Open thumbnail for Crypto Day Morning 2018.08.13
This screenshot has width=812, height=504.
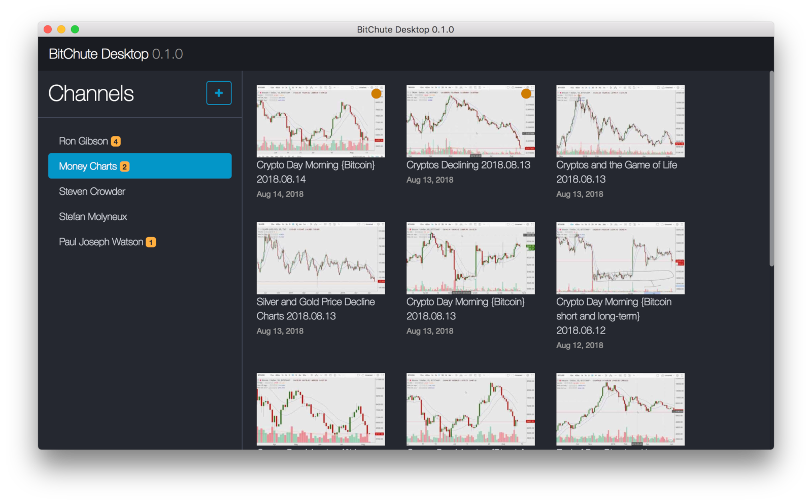[470, 258]
